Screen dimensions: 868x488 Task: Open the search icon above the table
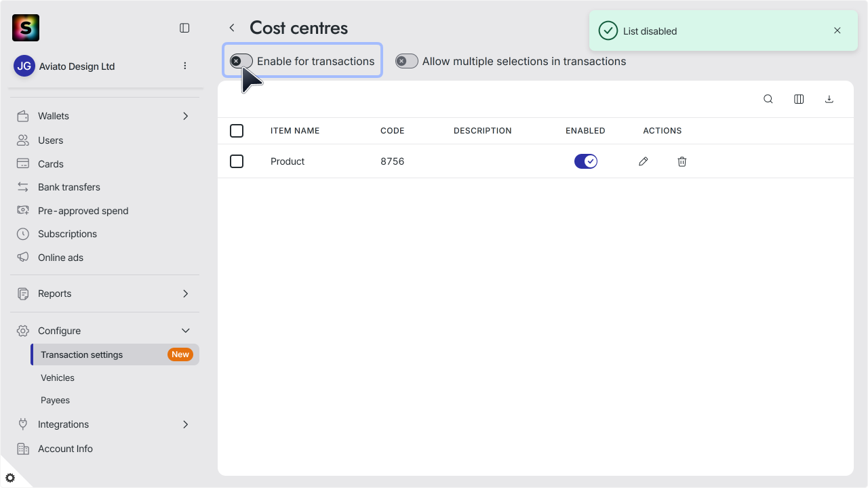(768, 99)
